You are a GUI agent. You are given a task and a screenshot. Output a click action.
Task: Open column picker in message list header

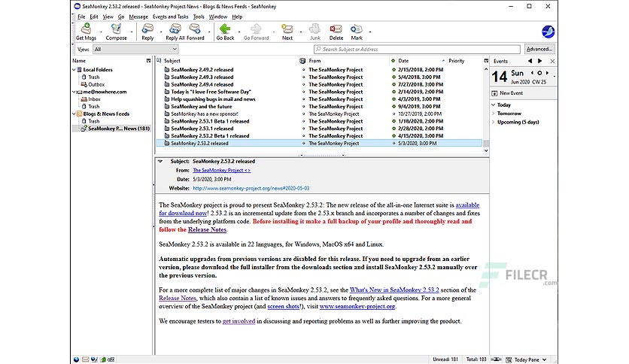point(486,61)
